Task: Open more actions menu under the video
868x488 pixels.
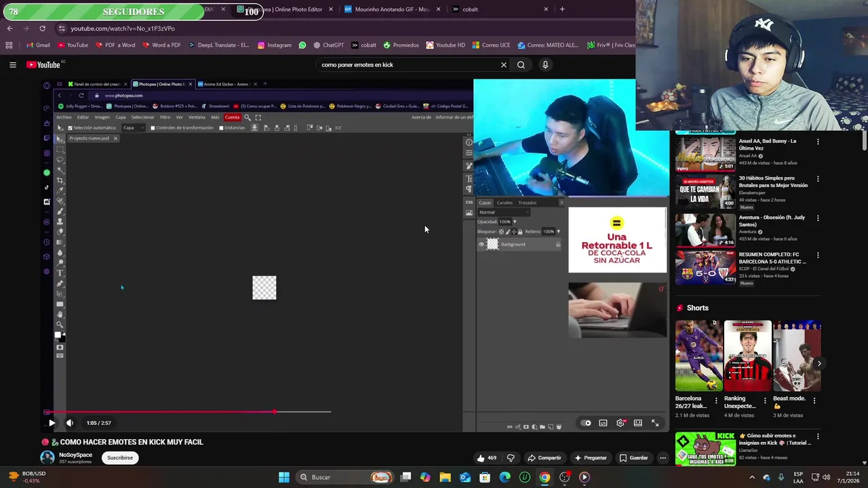Action: pyautogui.click(x=663, y=458)
